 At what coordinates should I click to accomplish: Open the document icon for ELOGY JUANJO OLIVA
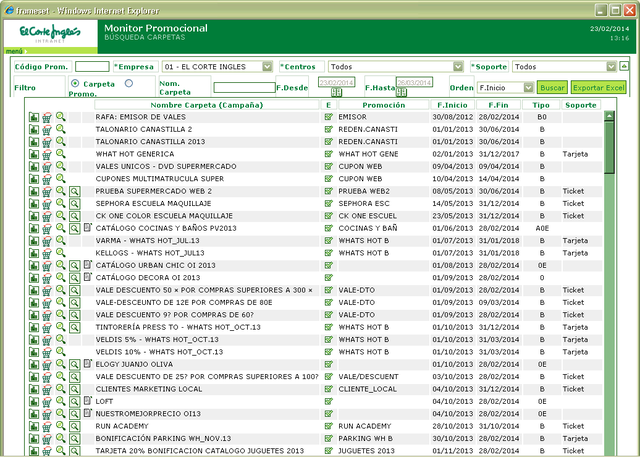click(x=88, y=364)
